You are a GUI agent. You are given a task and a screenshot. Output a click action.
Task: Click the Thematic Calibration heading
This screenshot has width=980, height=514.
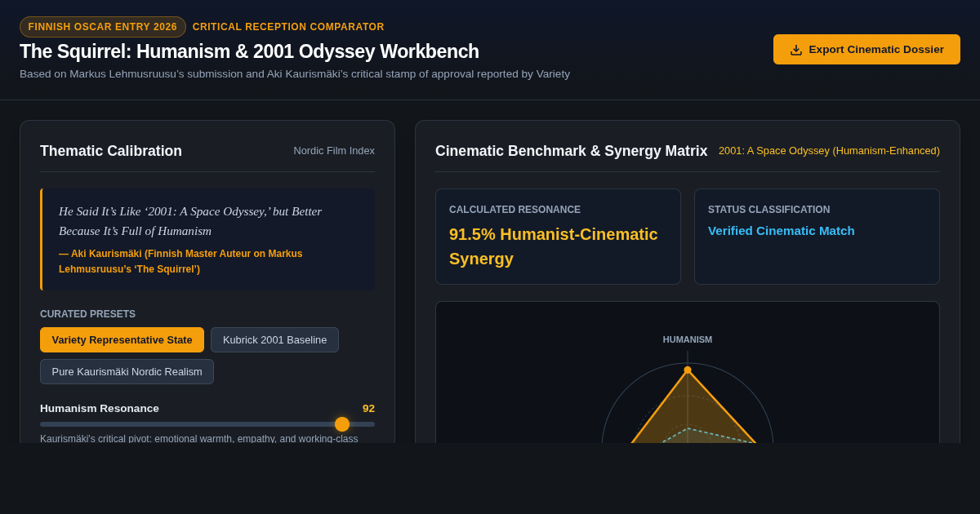[111, 151]
